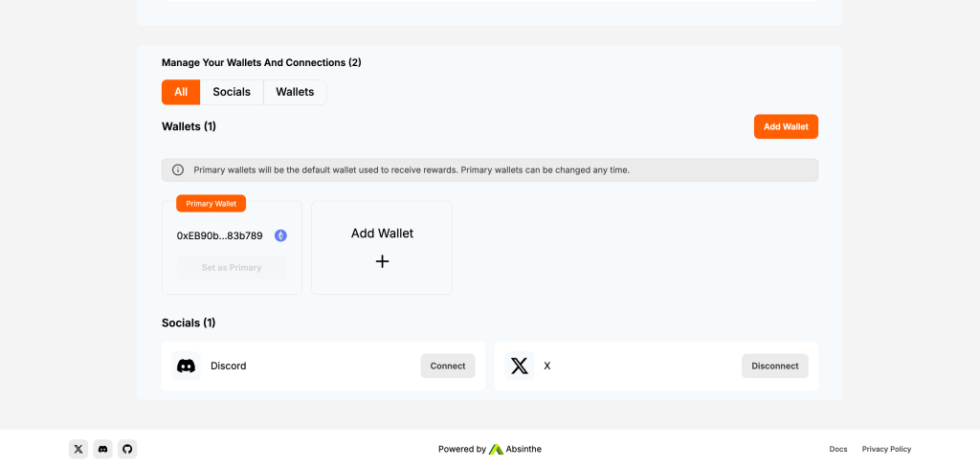Open the GitHub footer icon
Image resolution: width=980 pixels, height=467 pixels.
click(x=127, y=449)
